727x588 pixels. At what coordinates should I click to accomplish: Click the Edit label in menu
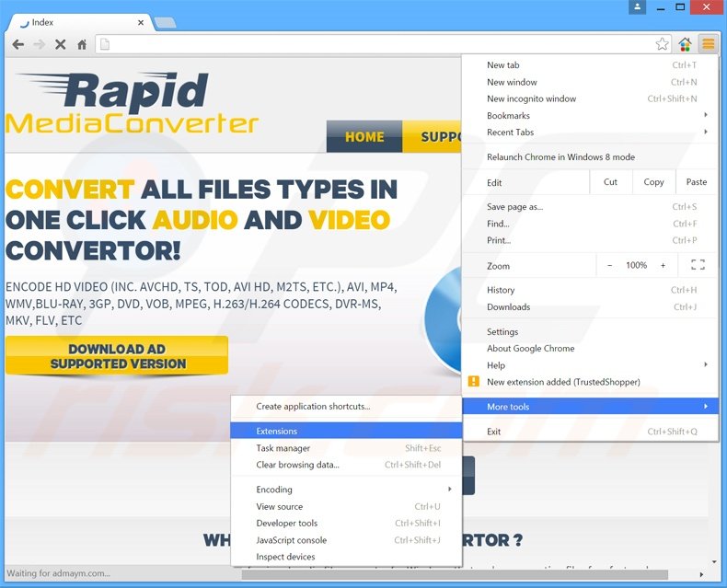[494, 183]
